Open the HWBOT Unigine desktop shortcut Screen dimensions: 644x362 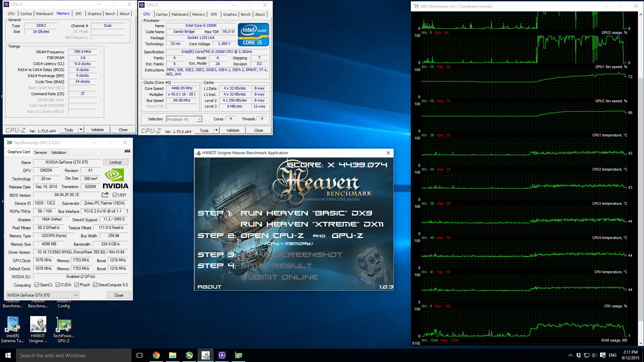click(x=38, y=330)
